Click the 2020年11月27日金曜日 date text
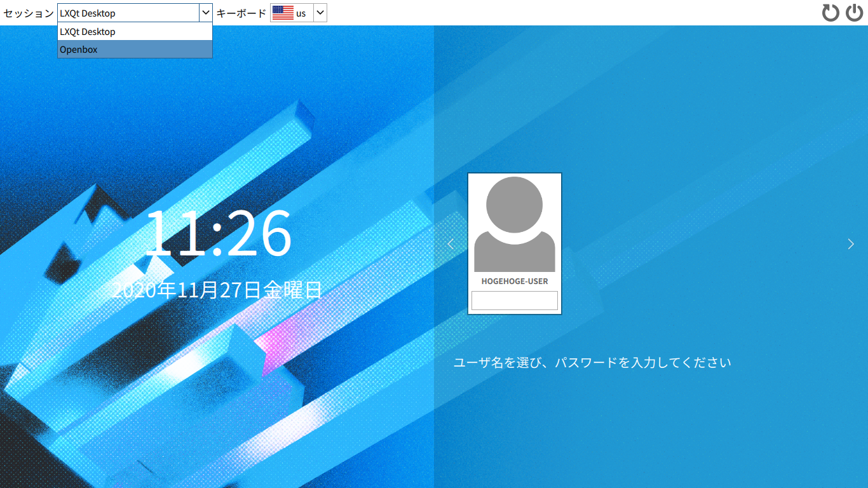868x488 pixels. (x=217, y=290)
